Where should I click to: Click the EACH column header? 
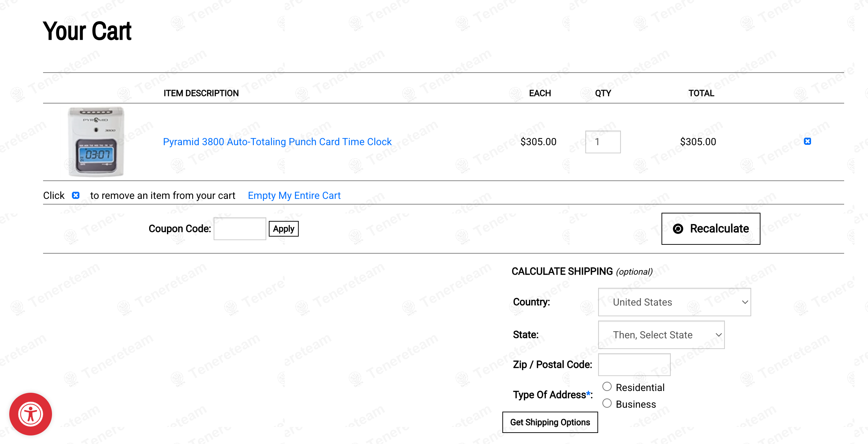coord(540,93)
